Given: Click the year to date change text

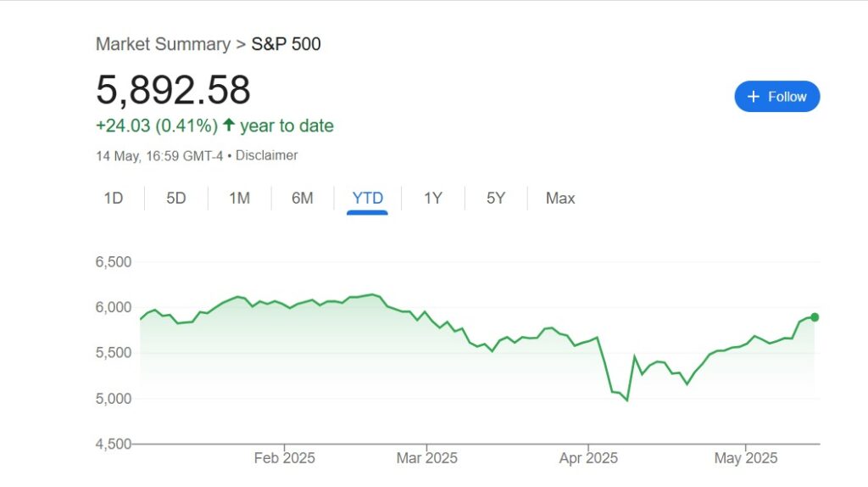Looking at the screenshot, I should click(287, 126).
